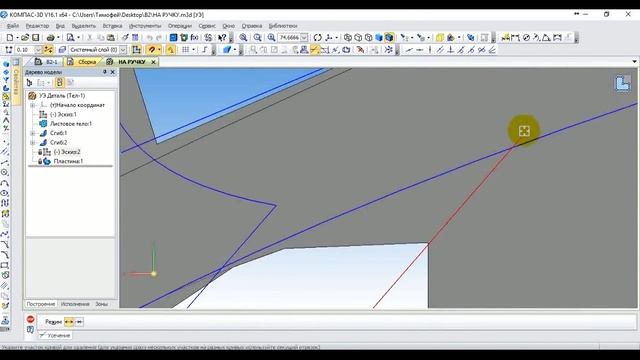Open the print preview icon

click(x=71, y=38)
